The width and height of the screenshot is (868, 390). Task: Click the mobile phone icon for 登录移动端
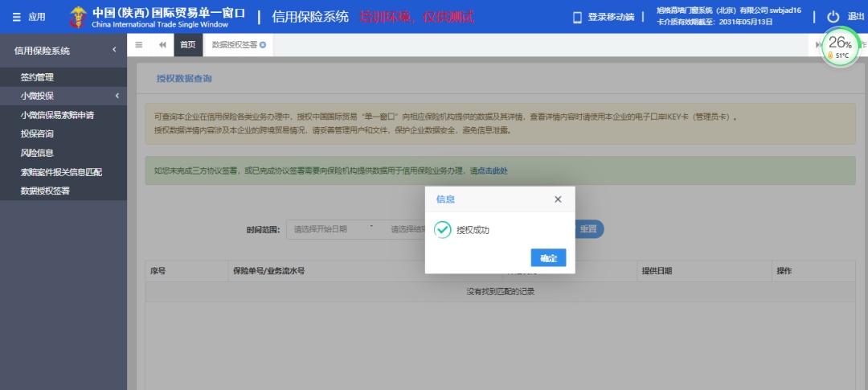tap(576, 17)
